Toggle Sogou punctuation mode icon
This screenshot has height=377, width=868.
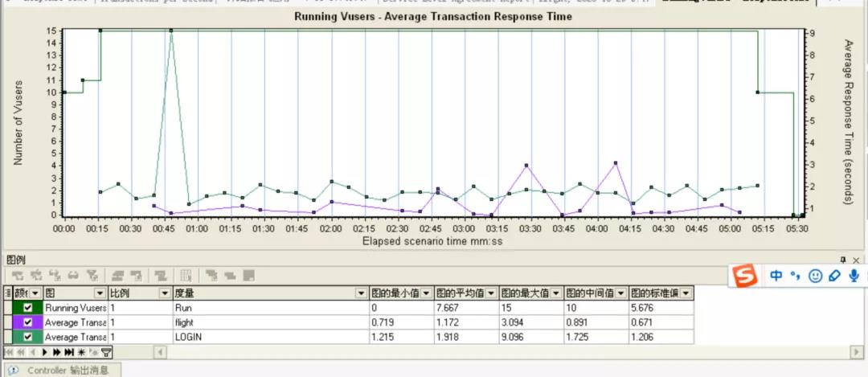click(795, 276)
